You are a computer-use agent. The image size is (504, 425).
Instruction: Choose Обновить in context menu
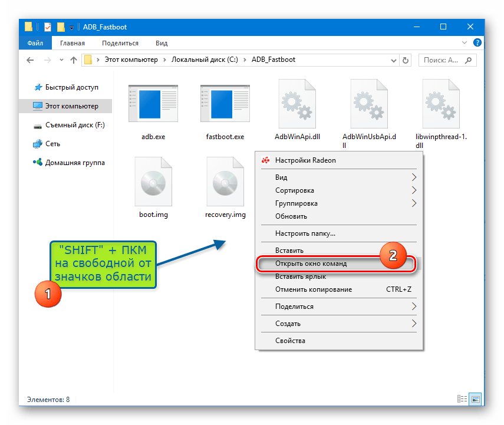coord(339,216)
